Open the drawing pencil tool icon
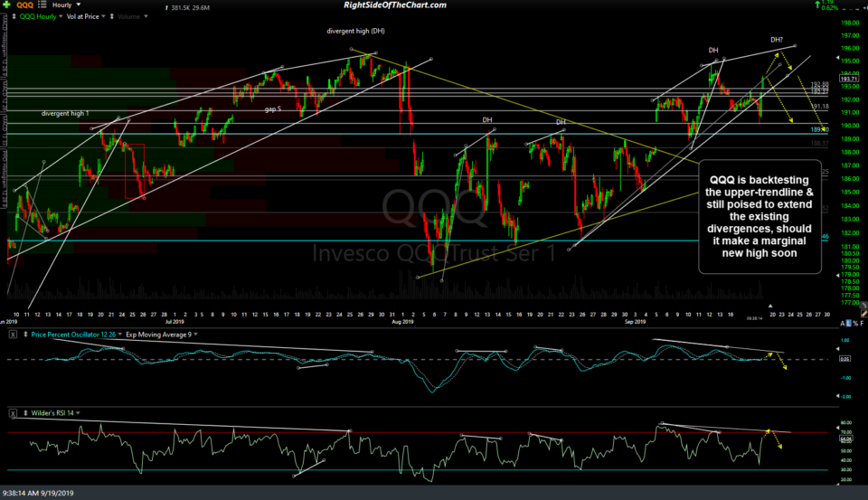The image size is (868, 500). (863, 313)
